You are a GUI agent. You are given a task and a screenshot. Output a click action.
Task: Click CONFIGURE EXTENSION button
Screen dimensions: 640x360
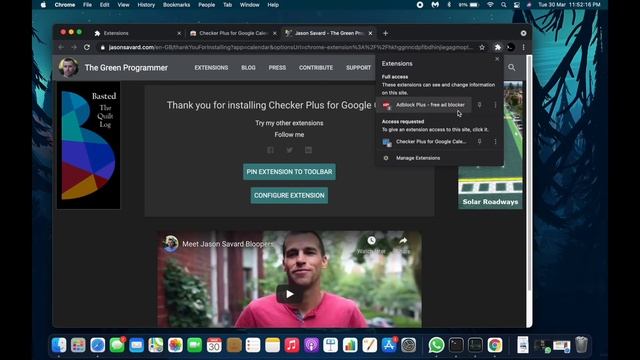(289, 196)
